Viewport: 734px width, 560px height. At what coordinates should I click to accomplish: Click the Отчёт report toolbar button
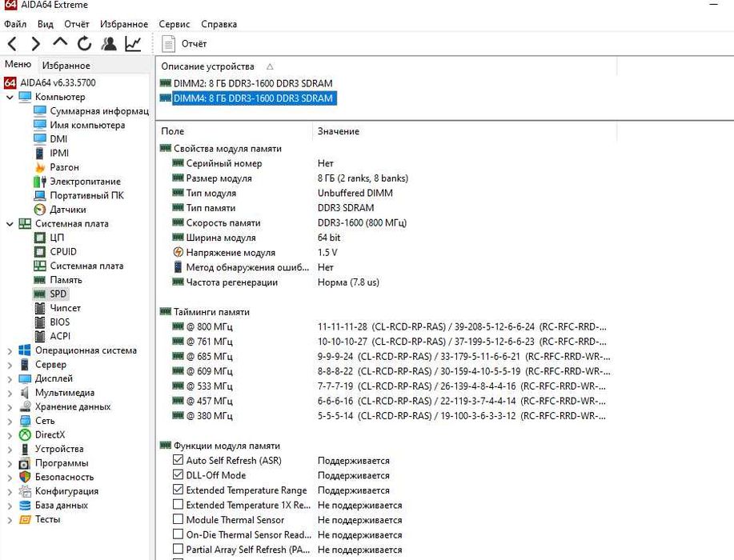tap(184, 44)
